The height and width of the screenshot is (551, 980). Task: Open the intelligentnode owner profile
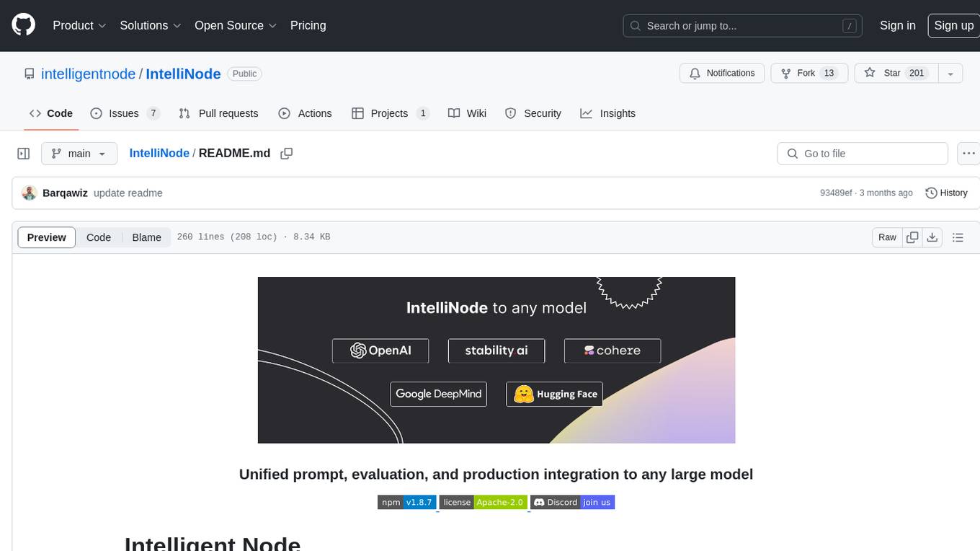click(x=88, y=74)
